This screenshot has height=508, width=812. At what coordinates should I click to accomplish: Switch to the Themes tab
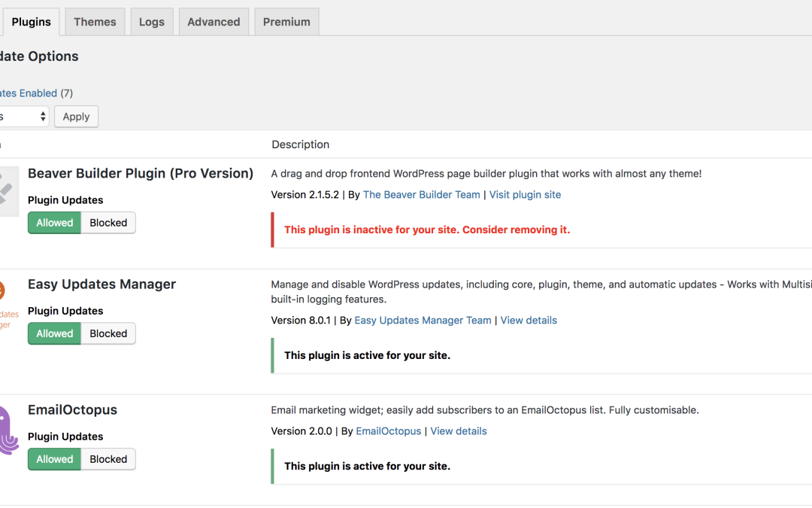coord(95,22)
